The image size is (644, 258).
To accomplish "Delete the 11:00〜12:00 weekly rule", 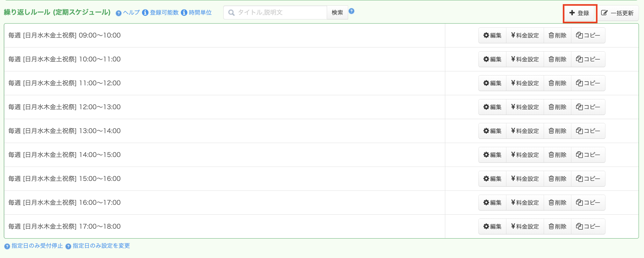I will click(557, 83).
